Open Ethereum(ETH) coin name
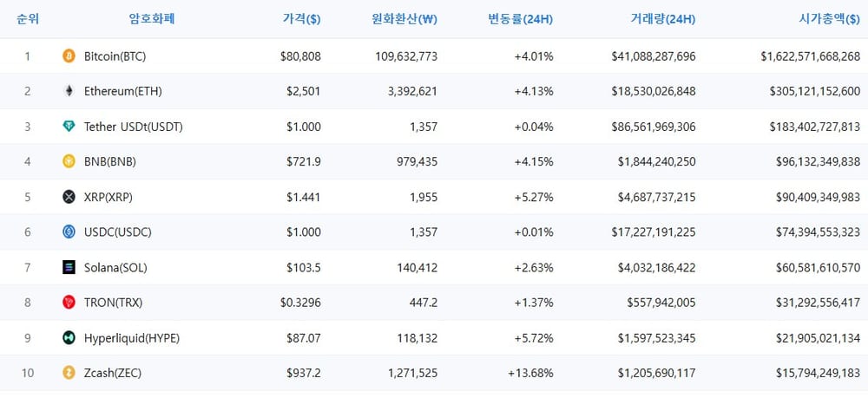This screenshot has width=868, height=398. click(x=123, y=91)
